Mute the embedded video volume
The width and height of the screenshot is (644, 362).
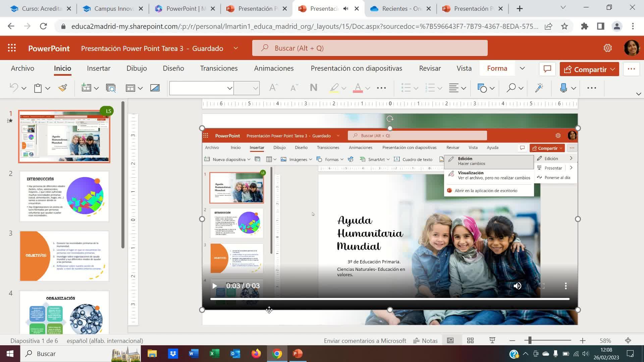coord(517,286)
